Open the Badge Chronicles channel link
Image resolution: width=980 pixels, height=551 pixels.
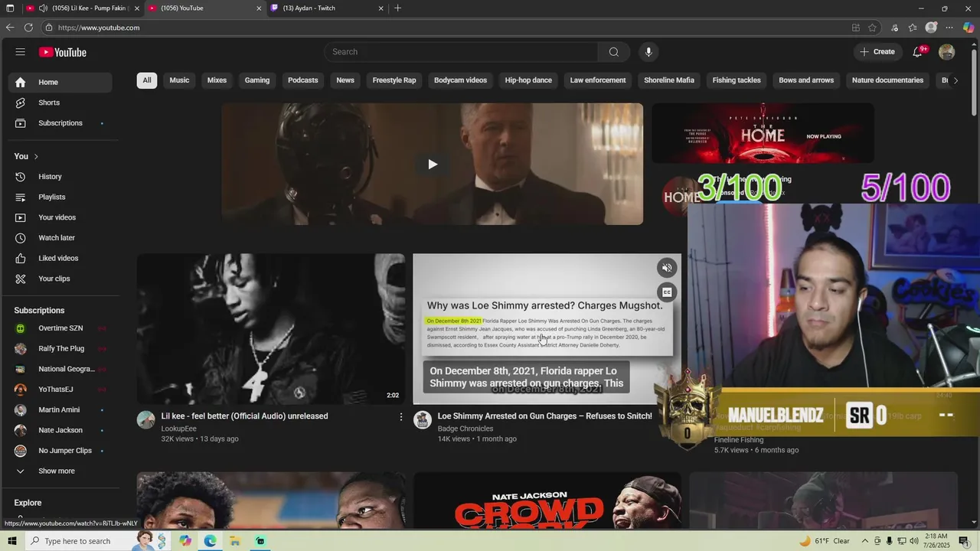[x=465, y=429]
